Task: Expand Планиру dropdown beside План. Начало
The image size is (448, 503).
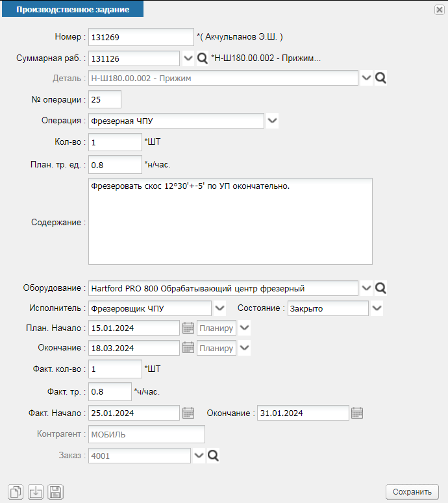Action: 245,328
